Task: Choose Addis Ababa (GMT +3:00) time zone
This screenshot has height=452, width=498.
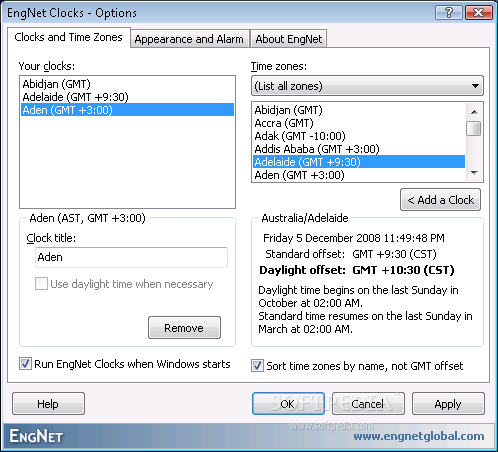Action: (x=359, y=149)
